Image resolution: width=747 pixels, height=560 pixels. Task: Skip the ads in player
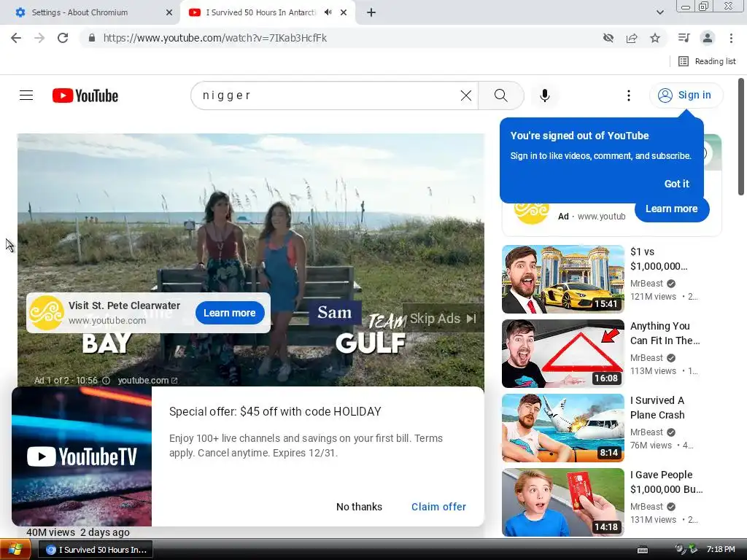(443, 318)
